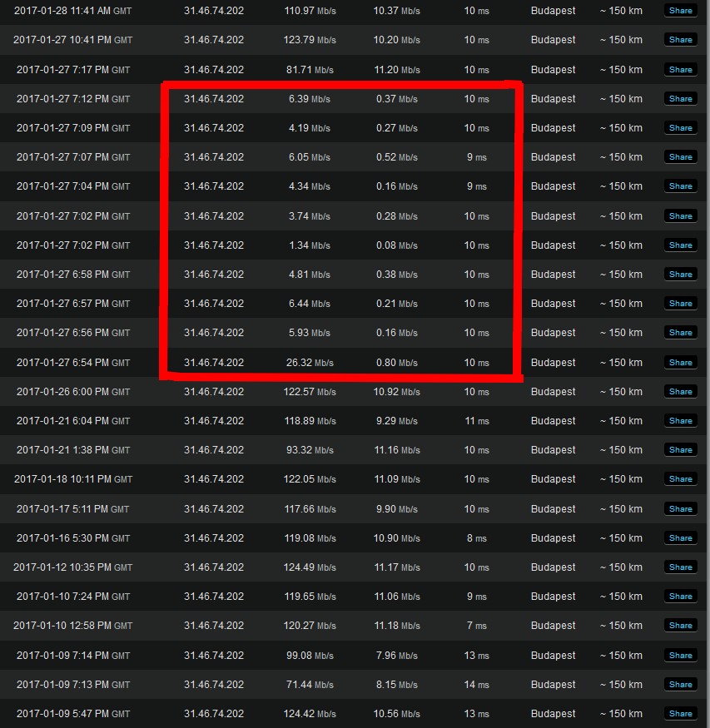This screenshot has width=710, height=728.
Task: Share the 2017-01-12 10:35 PM result
Action: [680, 567]
